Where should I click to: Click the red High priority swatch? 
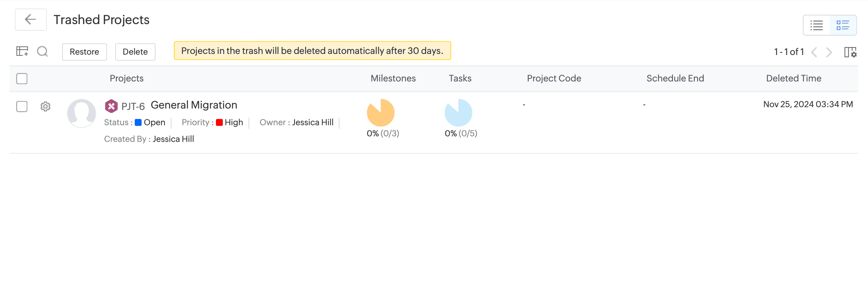[219, 123]
